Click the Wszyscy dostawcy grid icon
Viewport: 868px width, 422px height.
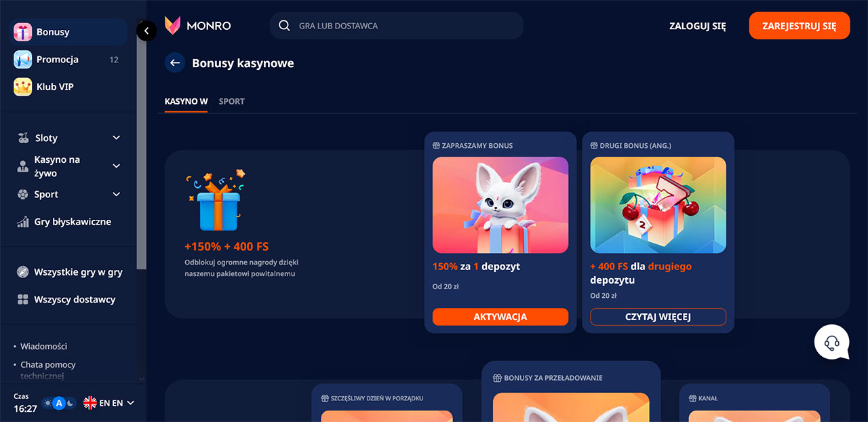(x=22, y=299)
